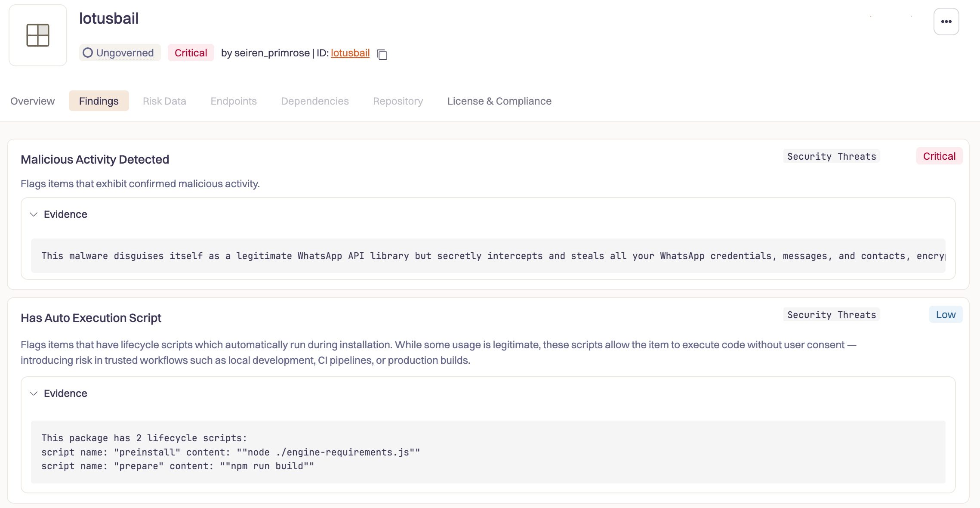Follow the lotusbail ID link

[350, 53]
